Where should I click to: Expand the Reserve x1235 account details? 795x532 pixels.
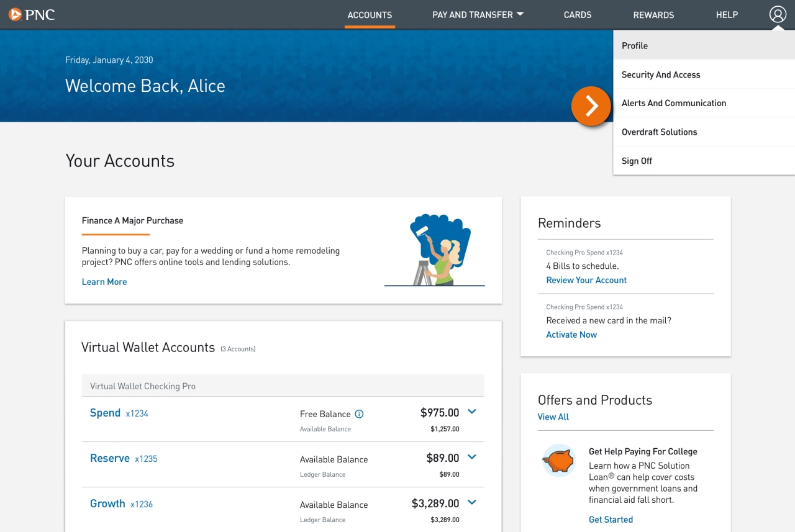point(471,456)
